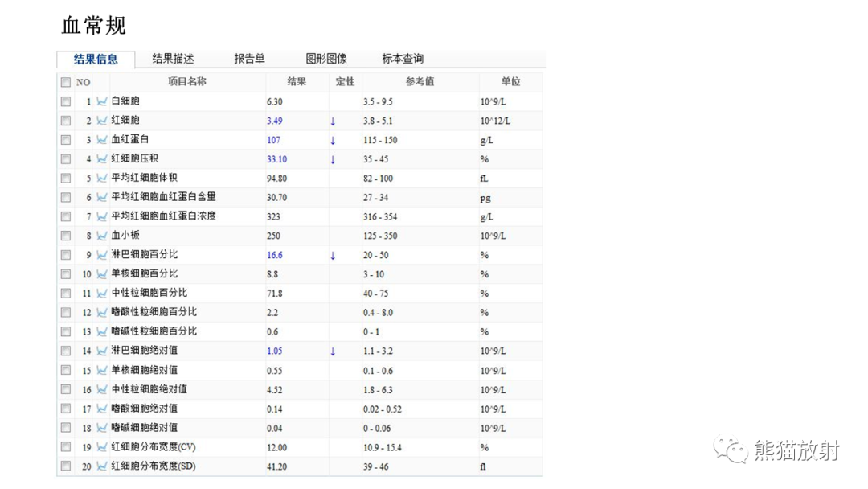Open trend chart icon for 淋巴细胞百分比 row
The height and width of the screenshot is (489, 868).
pyautogui.click(x=102, y=255)
